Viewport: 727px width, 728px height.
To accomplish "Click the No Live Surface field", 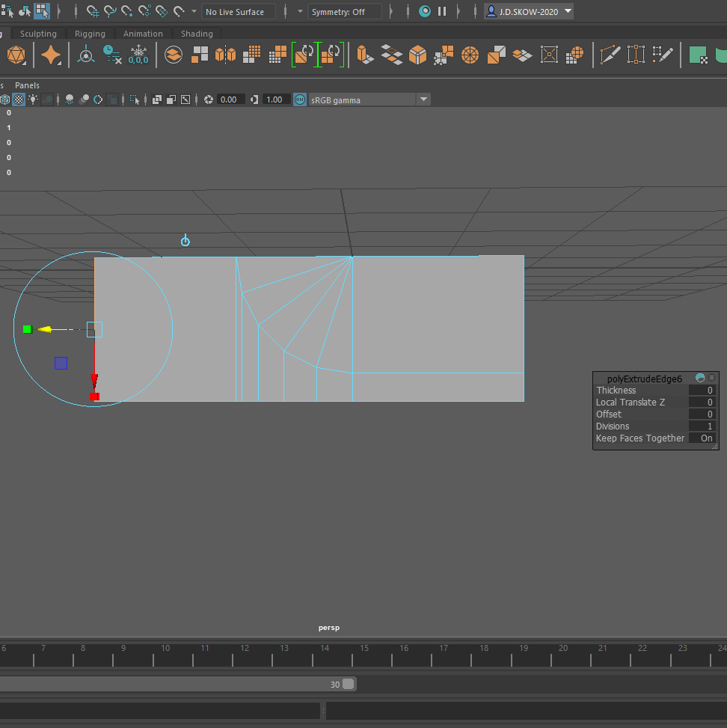I will [x=239, y=12].
